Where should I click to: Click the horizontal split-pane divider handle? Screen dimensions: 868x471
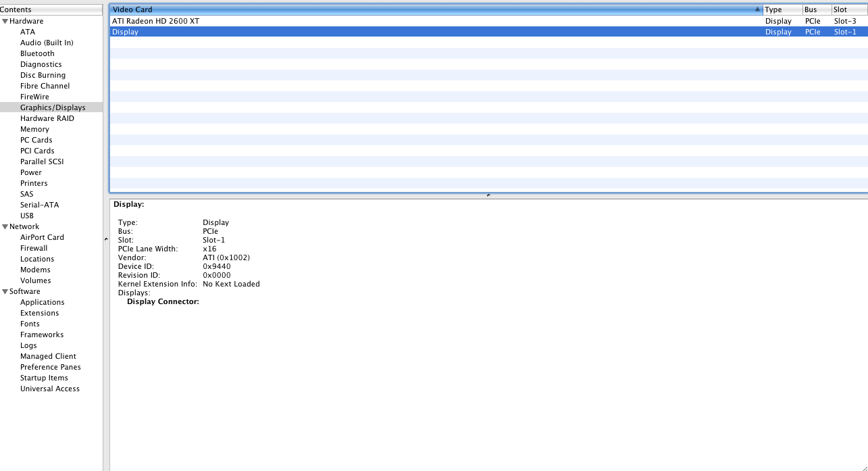tap(488, 195)
